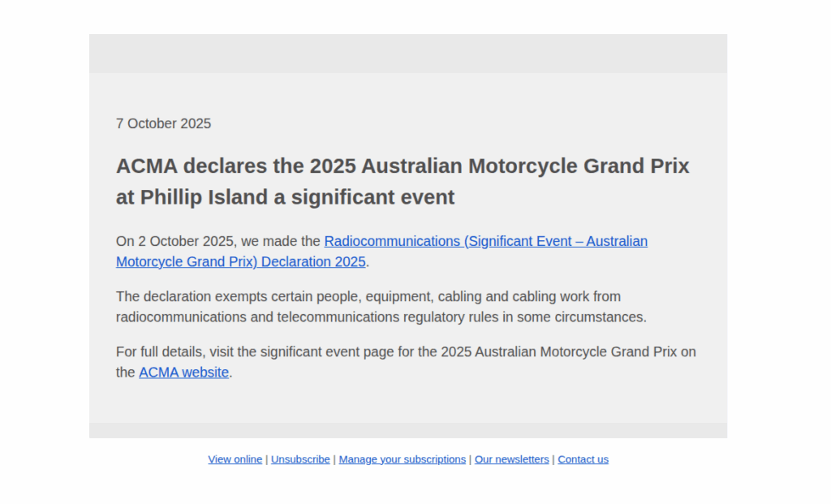Image resolution: width=831 pixels, height=504 pixels.
Task: Click the word "ACMA" in the headline
Action: click(146, 166)
